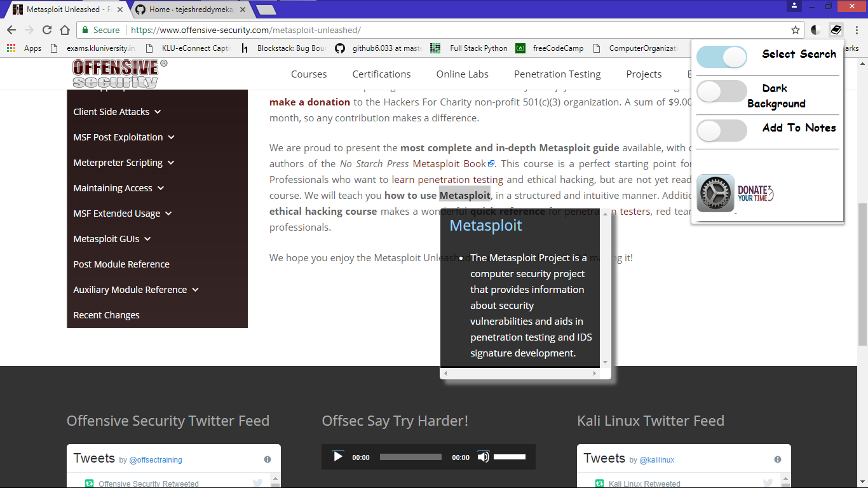Open the github6.033 bookmark
868x488 pixels.
[378, 48]
